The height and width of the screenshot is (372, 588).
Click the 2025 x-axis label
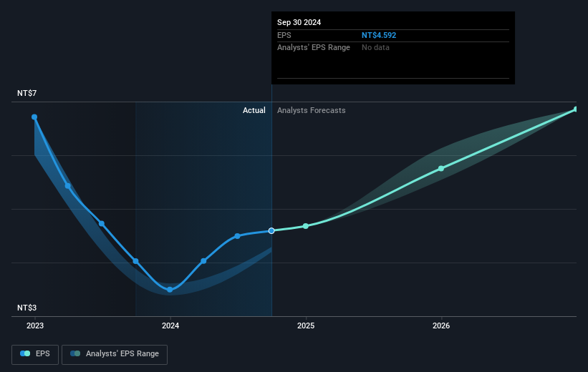pyautogui.click(x=306, y=326)
